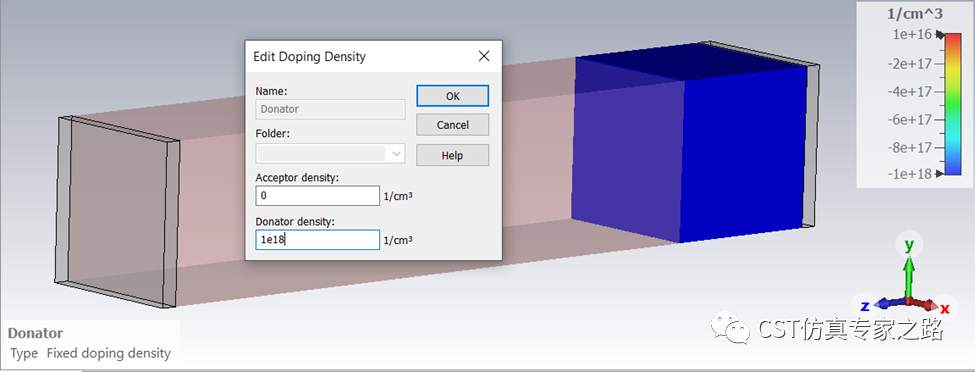Select the upper limit marker on the color scale
The height and width of the screenshot is (372, 975).
point(939,35)
